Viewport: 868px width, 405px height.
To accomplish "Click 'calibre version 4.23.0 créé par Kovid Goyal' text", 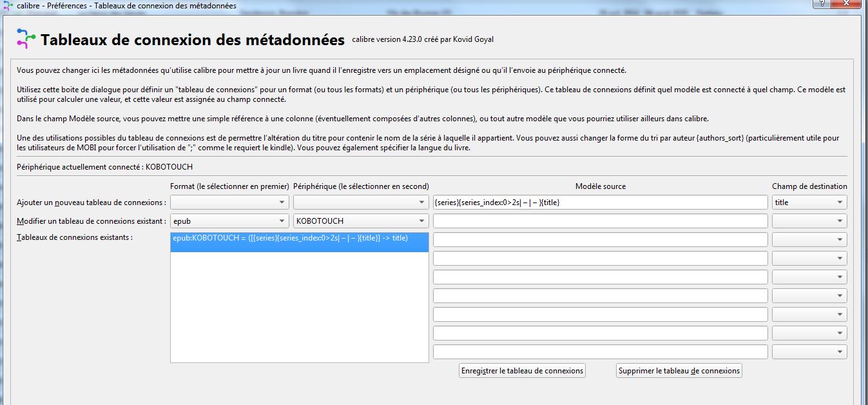I will click(x=423, y=39).
